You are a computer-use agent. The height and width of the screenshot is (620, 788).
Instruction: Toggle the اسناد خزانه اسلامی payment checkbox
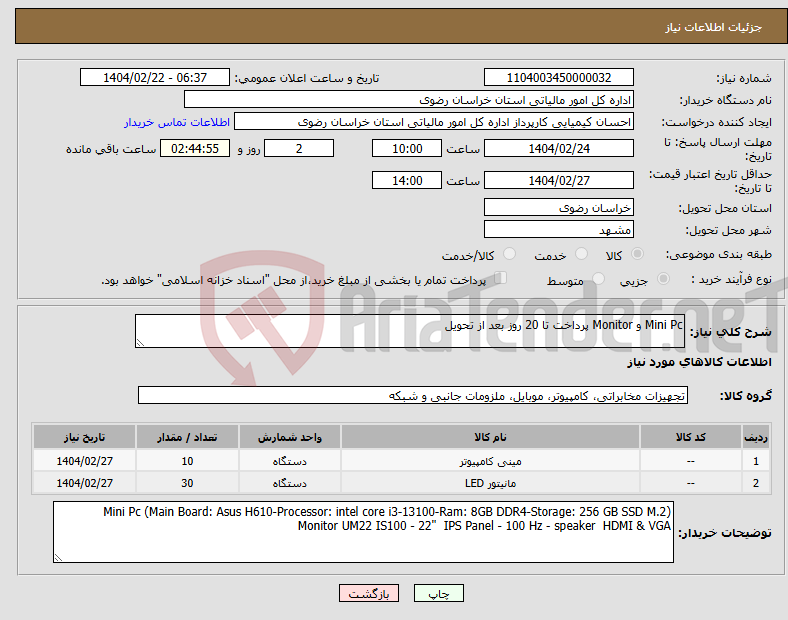point(501,278)
